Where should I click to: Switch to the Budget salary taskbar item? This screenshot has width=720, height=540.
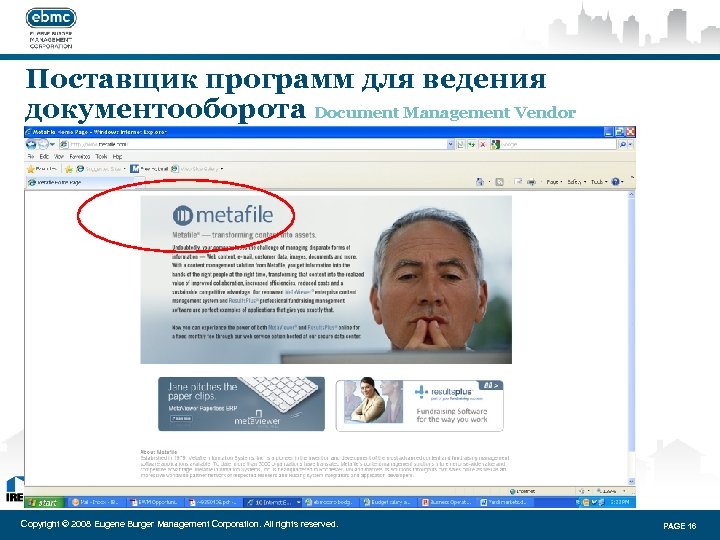(x=388, y=502)
